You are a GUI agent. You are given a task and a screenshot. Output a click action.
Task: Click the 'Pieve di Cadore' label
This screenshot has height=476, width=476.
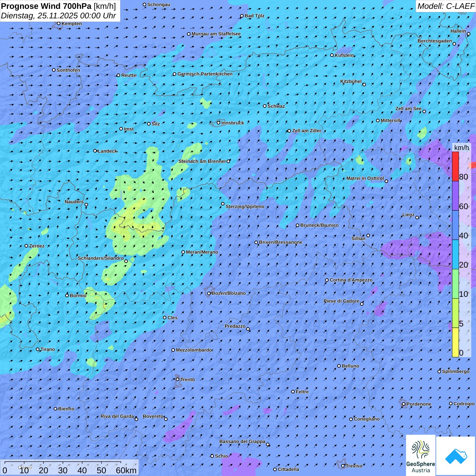click(341, 301)
